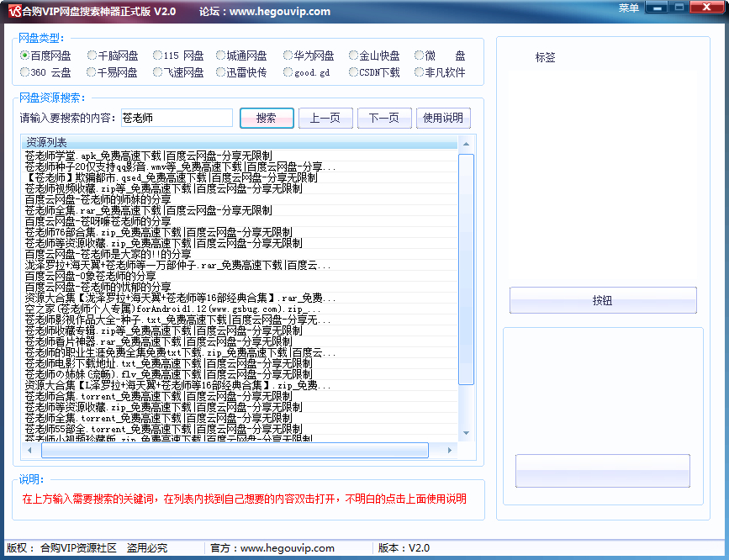Viewport: 729px width, 560px height.
Task: Click the vertical scrollbar thumb of list
Action: (467, 269)
